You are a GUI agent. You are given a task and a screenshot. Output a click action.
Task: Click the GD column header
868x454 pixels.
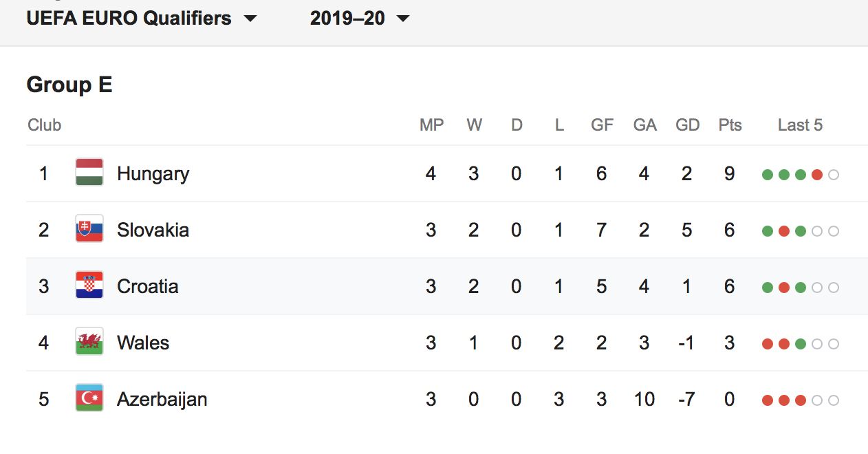[x=687, y=125]
